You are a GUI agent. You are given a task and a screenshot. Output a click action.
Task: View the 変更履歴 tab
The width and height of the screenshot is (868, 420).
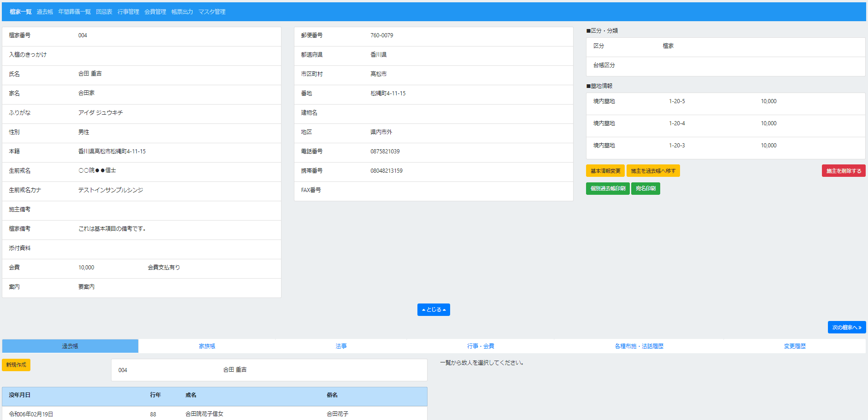[794, 346]
